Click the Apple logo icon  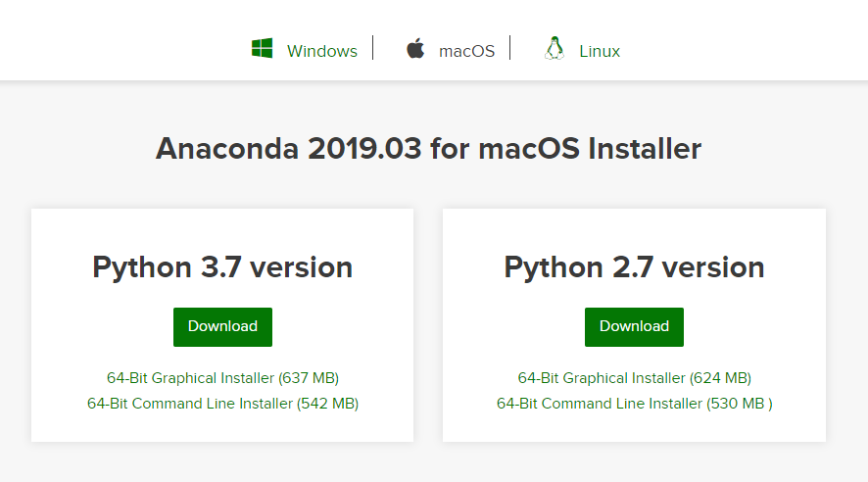point(415,48)
